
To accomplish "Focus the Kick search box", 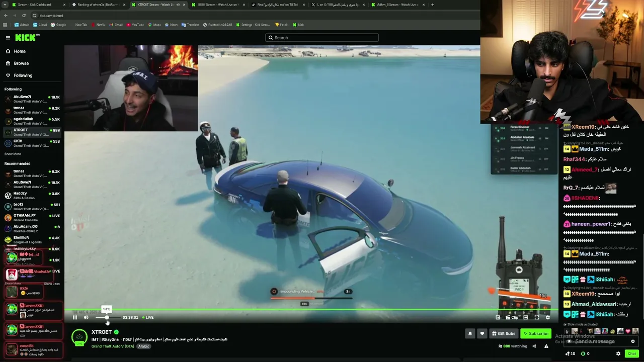I will click(322, 38).
